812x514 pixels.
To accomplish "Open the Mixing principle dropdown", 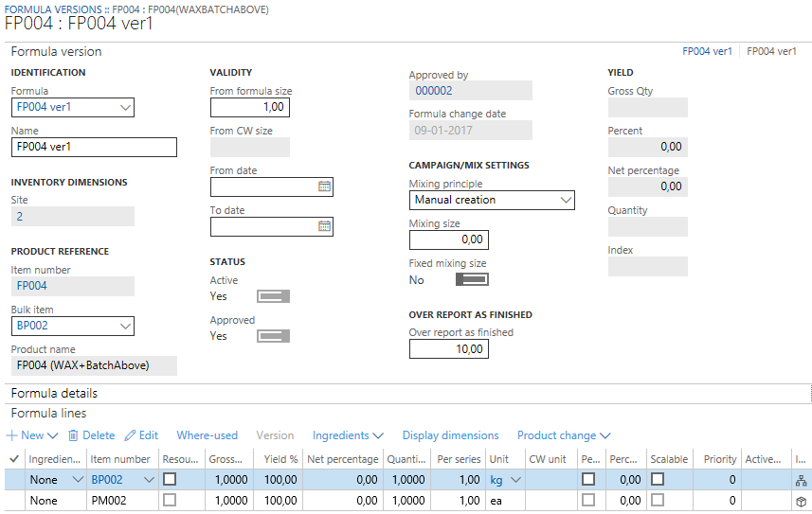I will point(566,200).
